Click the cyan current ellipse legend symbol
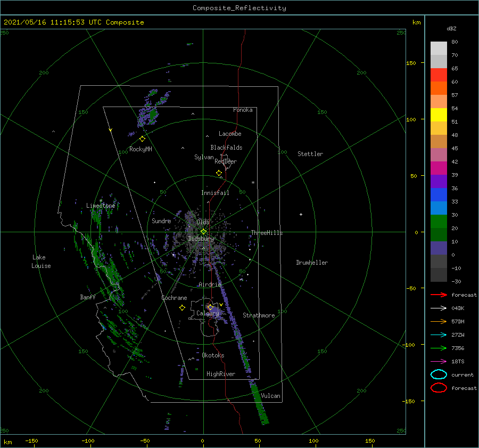The height and width of the screenshot is (448, 479). click(x=439, y=374)
